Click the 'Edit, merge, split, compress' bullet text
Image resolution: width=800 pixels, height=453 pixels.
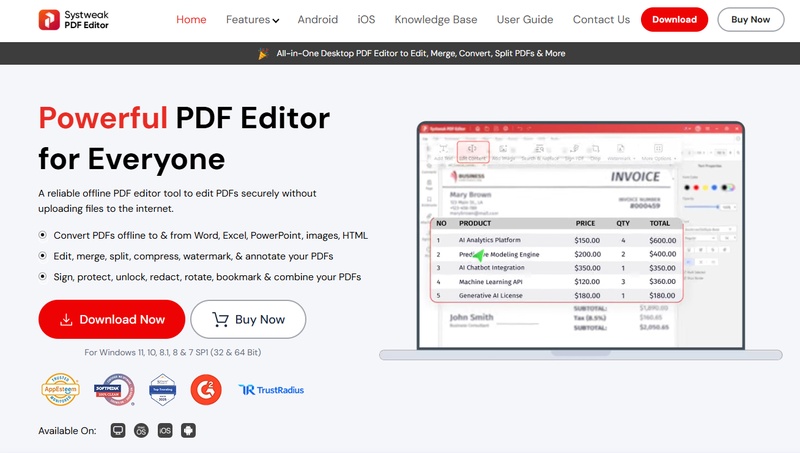[x=193, y=256]
